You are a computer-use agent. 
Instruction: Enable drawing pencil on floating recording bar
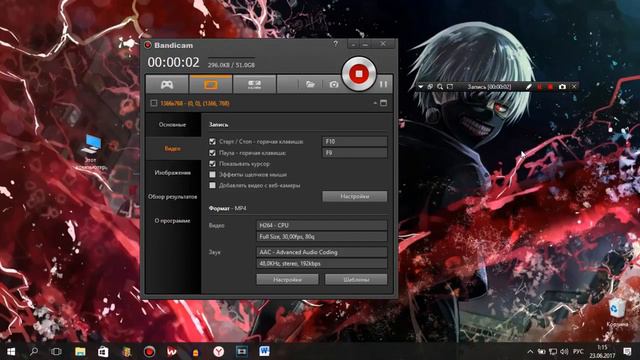point(529,87)
